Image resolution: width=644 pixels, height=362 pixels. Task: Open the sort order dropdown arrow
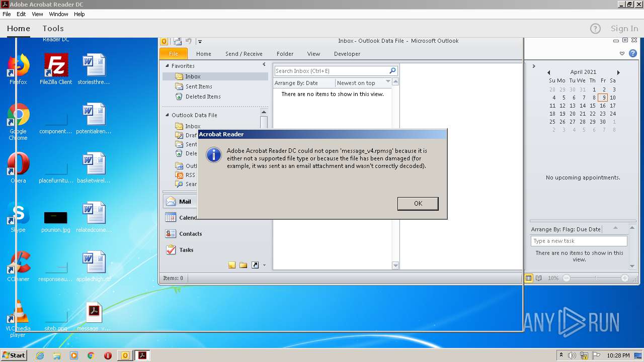coord(388,82)
